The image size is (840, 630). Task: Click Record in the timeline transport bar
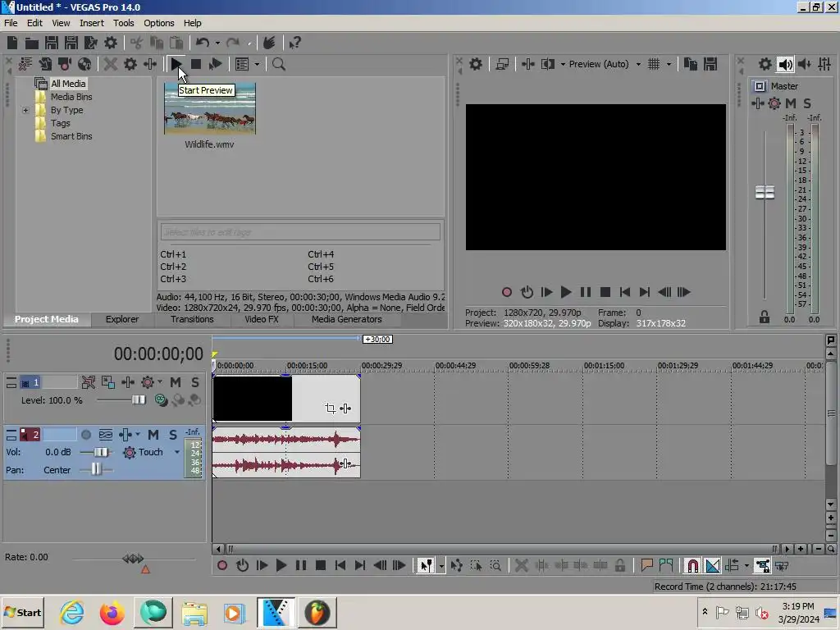(222, 565)
